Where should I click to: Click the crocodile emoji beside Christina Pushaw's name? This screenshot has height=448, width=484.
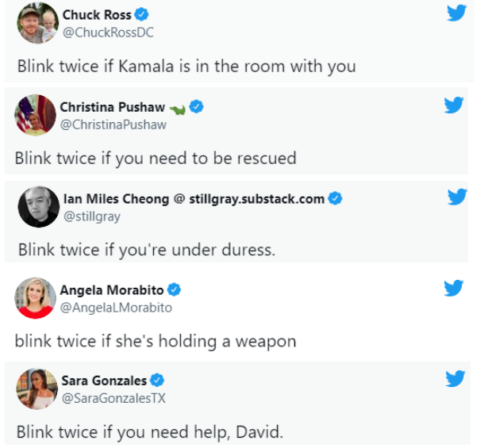tap(178, 109)
